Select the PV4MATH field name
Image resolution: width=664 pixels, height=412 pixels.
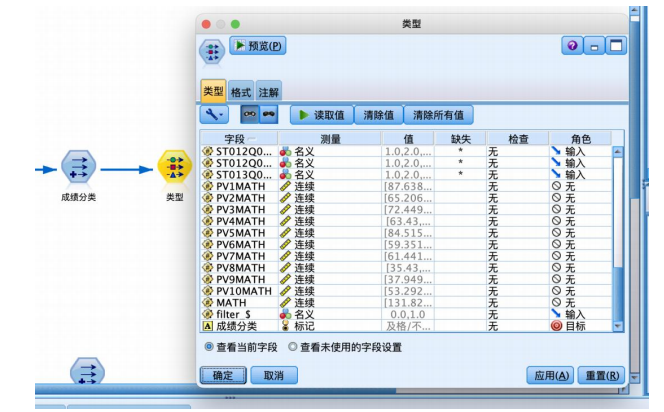tap(240, 221)
